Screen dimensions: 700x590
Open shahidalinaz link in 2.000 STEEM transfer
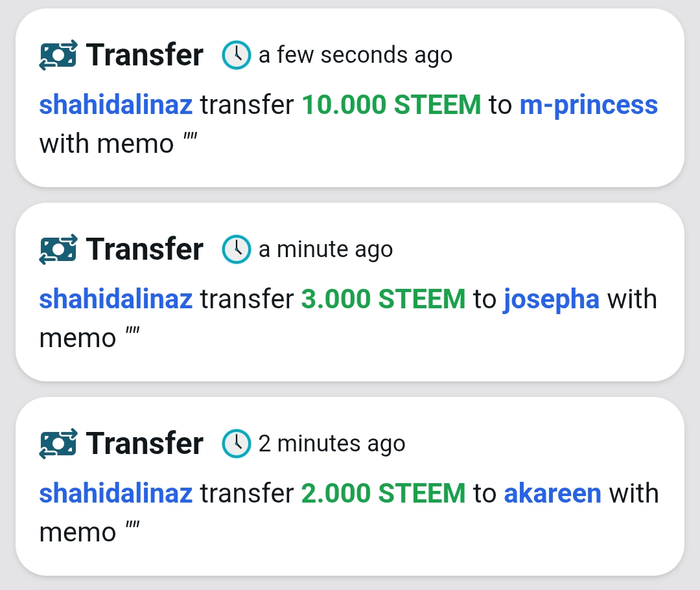(x=115, y=493)
